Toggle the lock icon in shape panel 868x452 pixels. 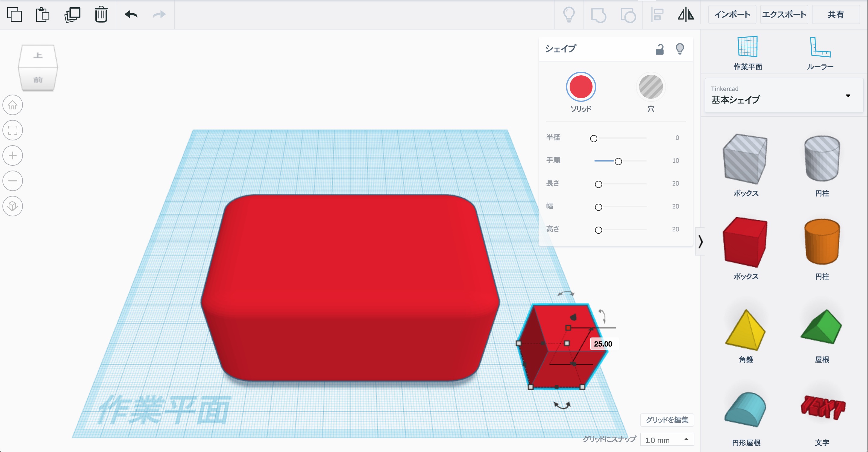coord(659,49)
